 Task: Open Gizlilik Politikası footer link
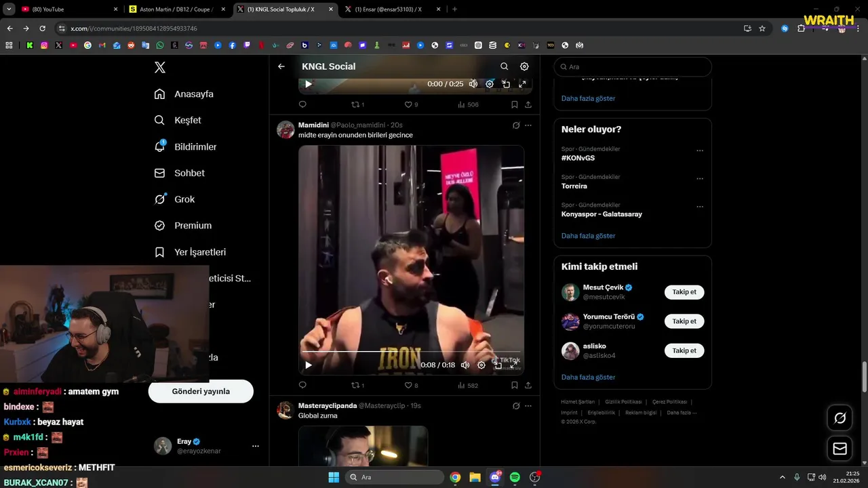pyautogui.click(x=623, y=402)
